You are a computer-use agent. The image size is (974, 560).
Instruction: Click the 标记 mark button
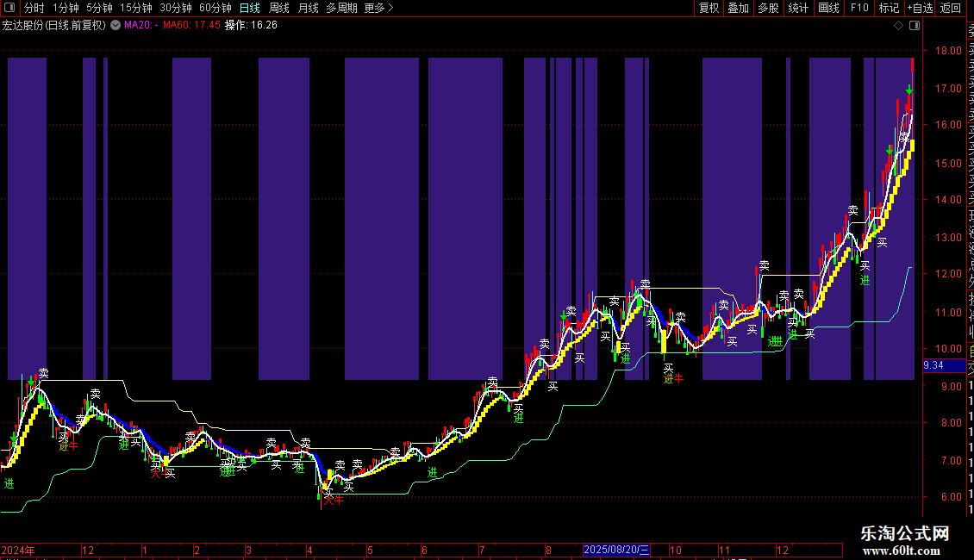pyautogui.click(x=889, y=8)
